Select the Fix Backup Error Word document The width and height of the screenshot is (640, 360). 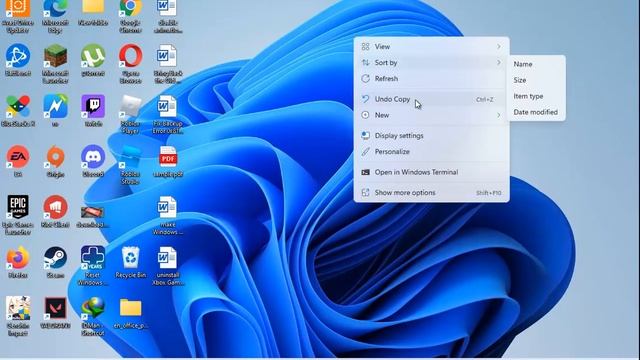[x=168, y=115]
